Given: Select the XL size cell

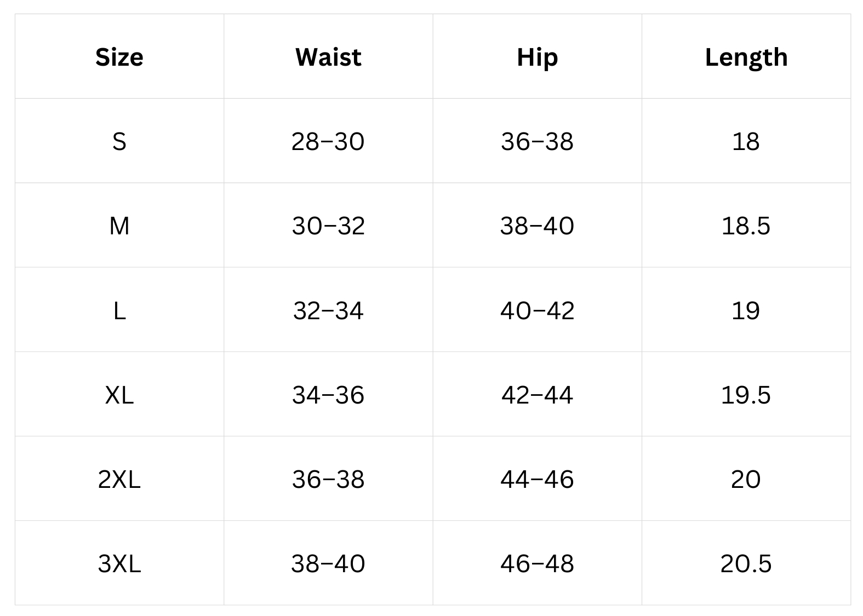Looking at the screenshot, I should point(119,395).
